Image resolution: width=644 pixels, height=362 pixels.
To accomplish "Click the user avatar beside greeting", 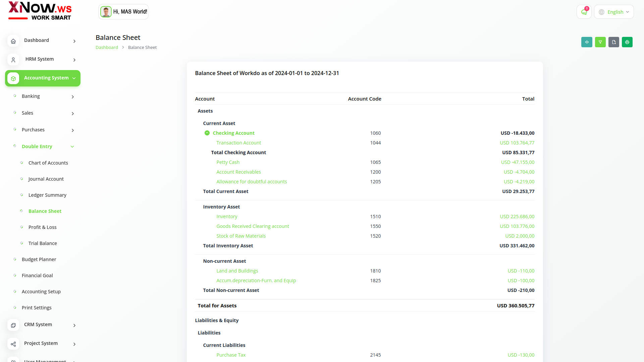I will coord(106,12).
